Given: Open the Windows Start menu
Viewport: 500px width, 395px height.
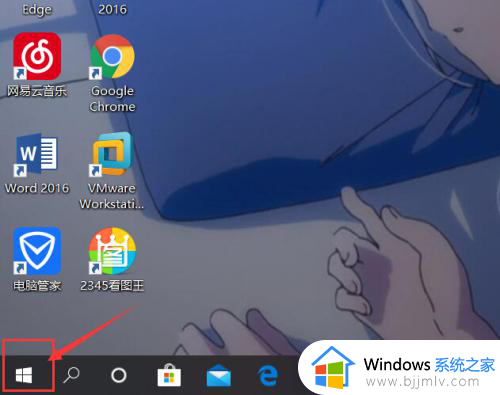Looking at the screenshot, I should 24,375.
